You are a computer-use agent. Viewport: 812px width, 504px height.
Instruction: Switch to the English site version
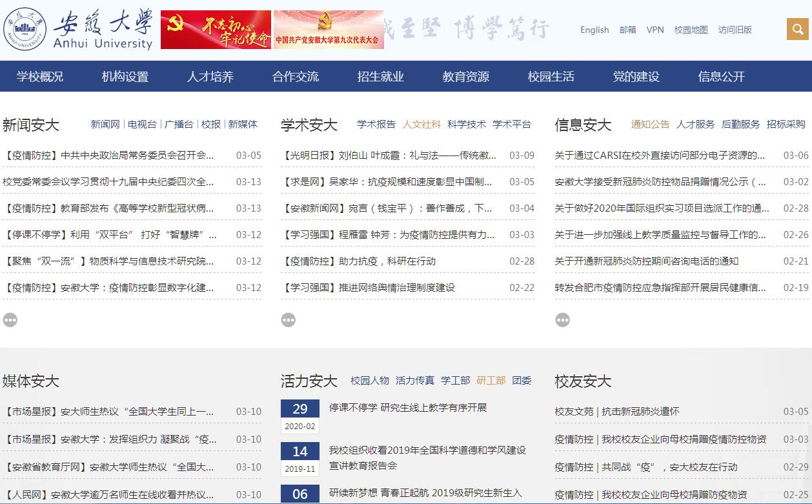click(594, 30)
